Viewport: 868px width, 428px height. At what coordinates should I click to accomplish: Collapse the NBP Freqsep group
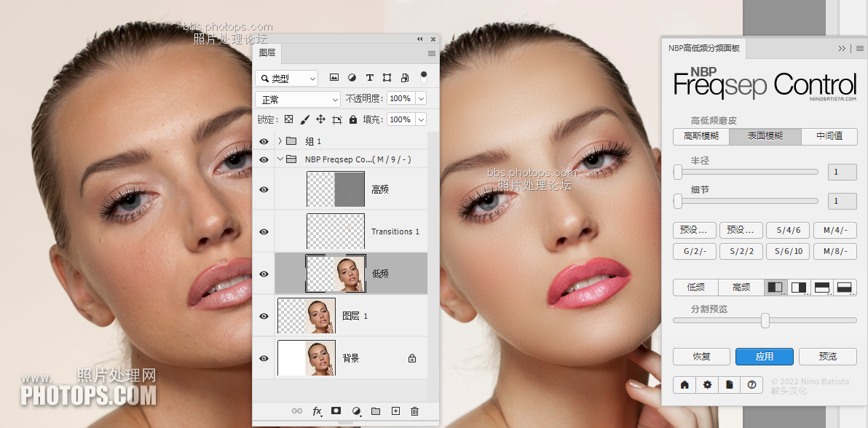[x=280, y=159]
